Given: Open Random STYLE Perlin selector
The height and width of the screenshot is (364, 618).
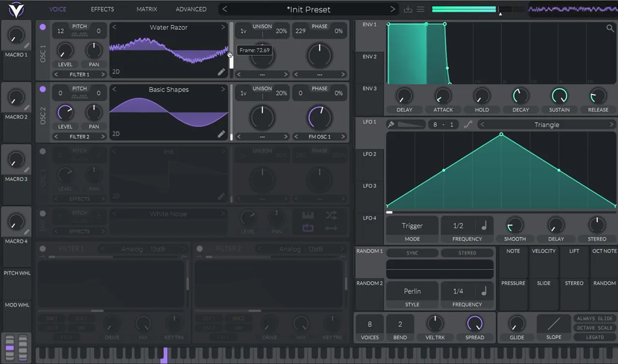Looking at the screenshot, I should click(x=412, y=291).
